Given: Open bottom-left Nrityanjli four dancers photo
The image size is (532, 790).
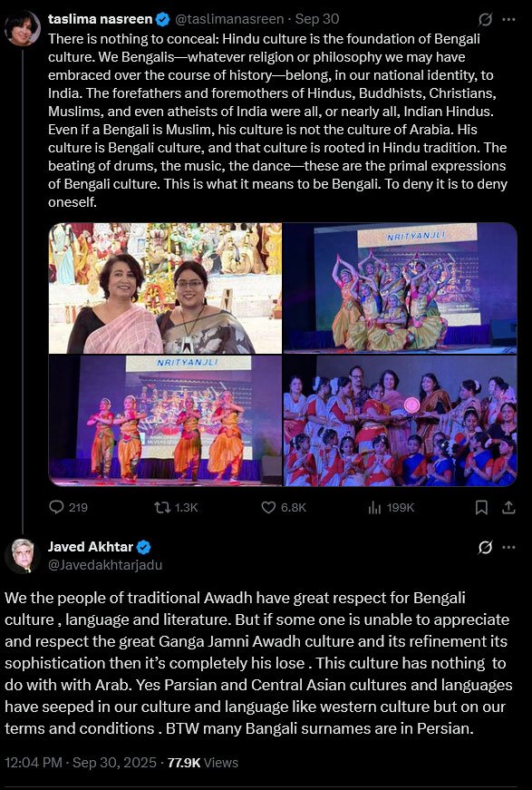Looking at the screenshot, I should 165,421.
